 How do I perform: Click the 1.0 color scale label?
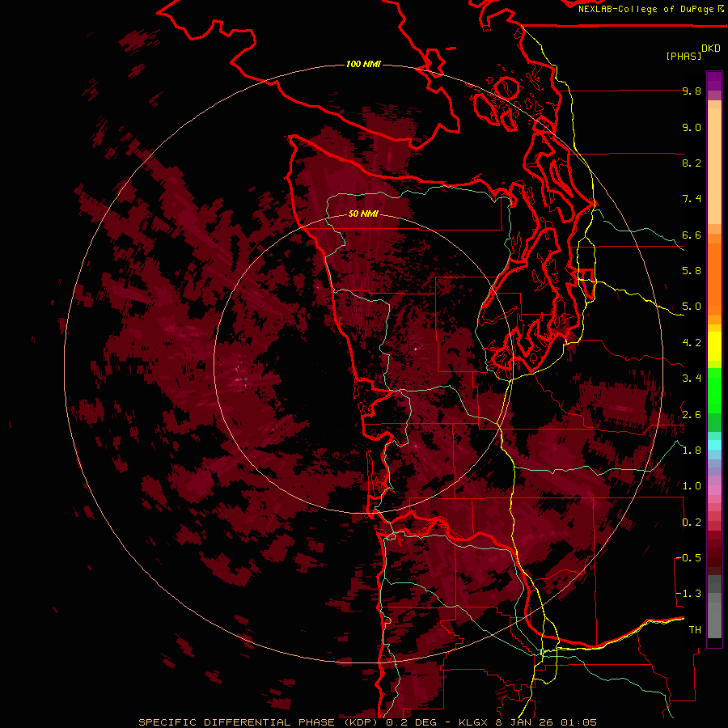(692, 487)
